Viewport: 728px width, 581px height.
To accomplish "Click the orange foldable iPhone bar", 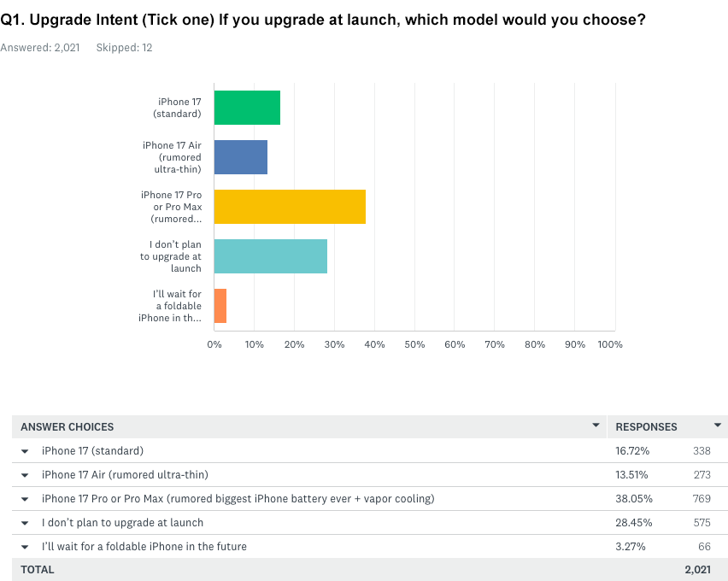I will [x=220, y=306].
